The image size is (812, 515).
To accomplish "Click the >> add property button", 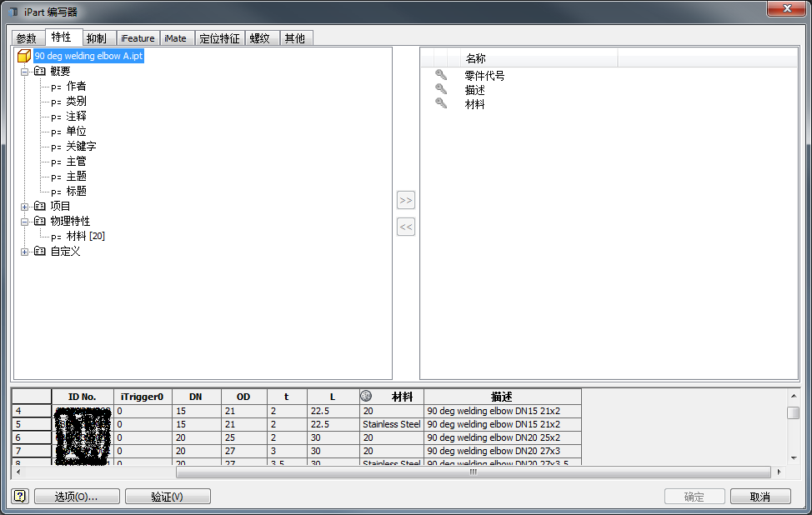I will pyautogui.click(x=406, y=201).
